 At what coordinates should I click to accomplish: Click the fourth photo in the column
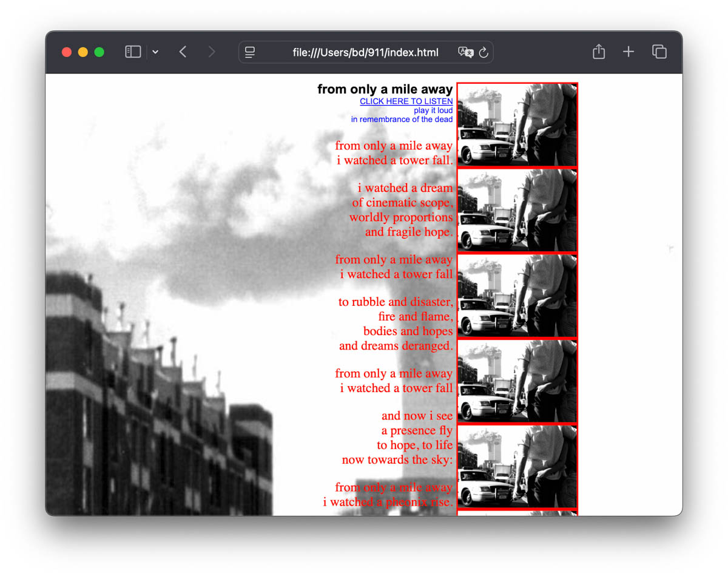click(x=517, y=381)
